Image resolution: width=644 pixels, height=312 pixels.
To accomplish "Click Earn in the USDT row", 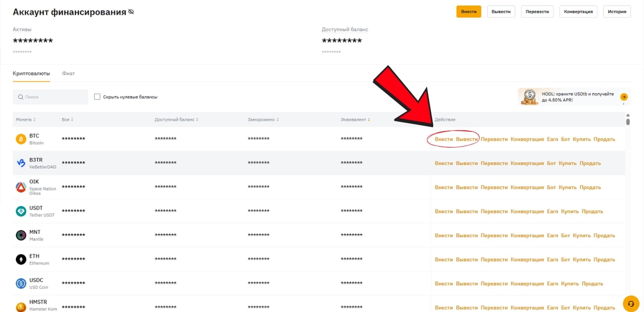I will (x=552, y=211).
